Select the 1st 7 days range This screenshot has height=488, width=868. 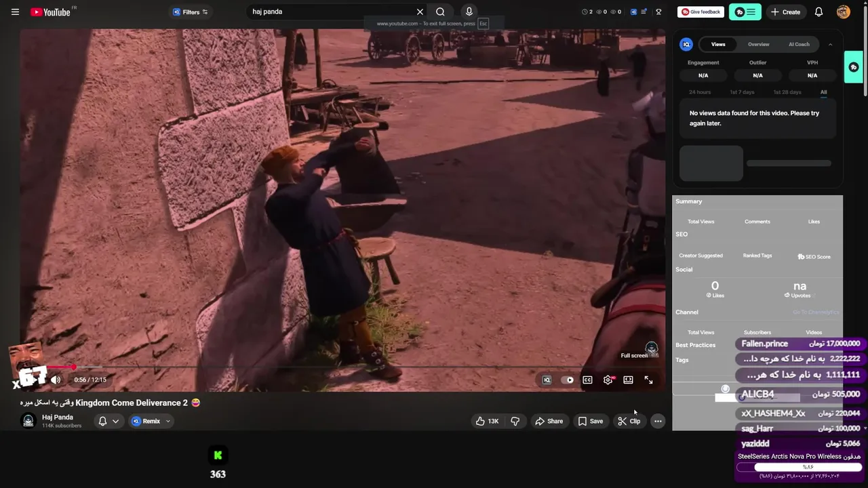pos(742,92)
